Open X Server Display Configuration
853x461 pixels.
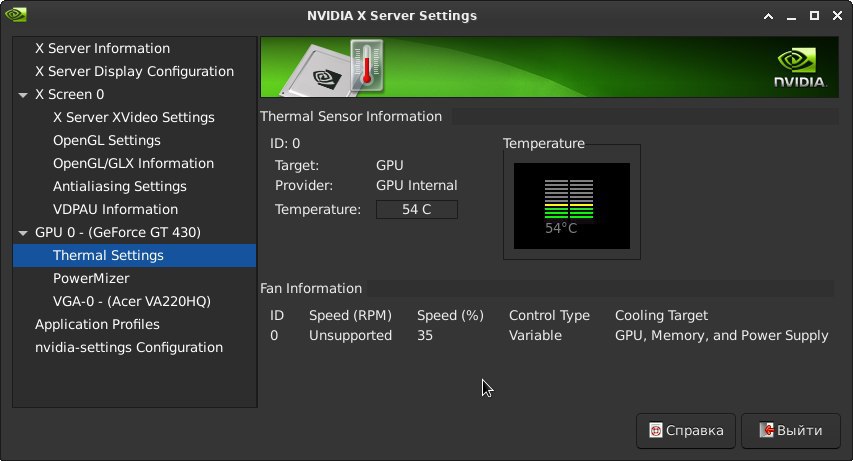(134, 71)
